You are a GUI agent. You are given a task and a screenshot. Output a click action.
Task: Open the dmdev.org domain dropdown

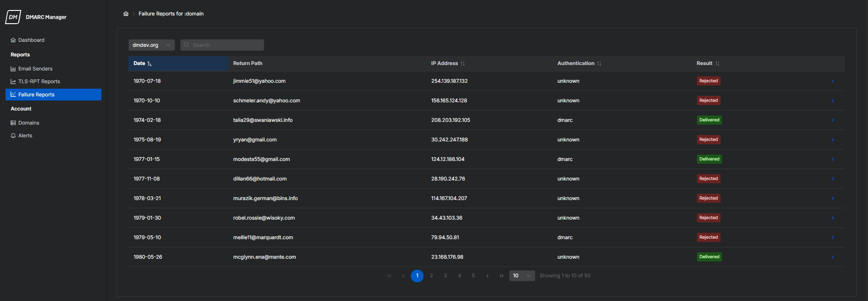[x=151, y=45]
